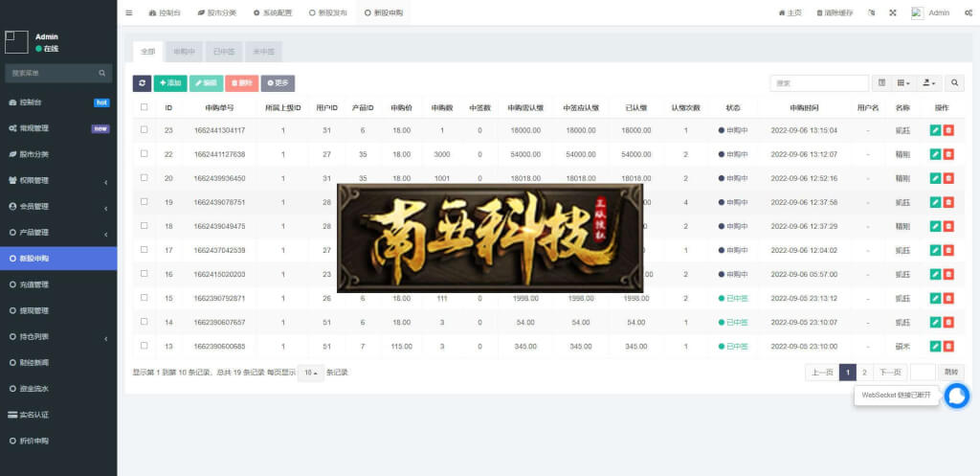Edit the record with ID 23
980x476 pixels.
[x=935, y=130]
